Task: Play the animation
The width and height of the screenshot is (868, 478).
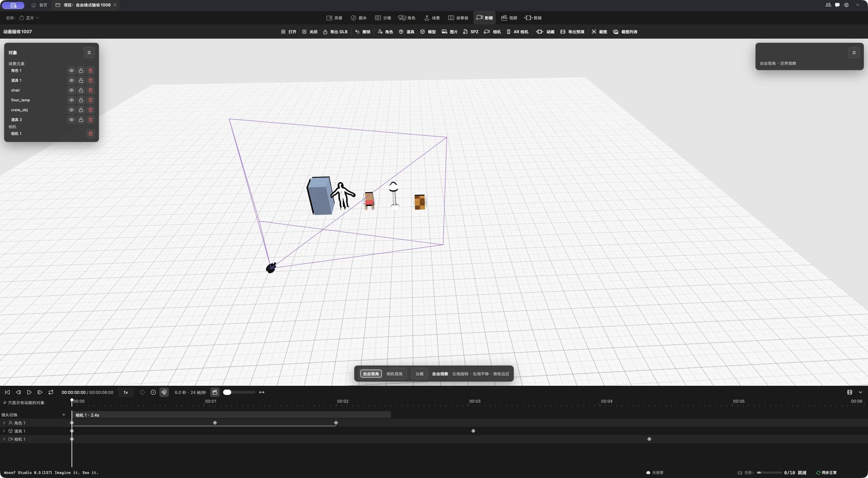Action: point(29,392)
